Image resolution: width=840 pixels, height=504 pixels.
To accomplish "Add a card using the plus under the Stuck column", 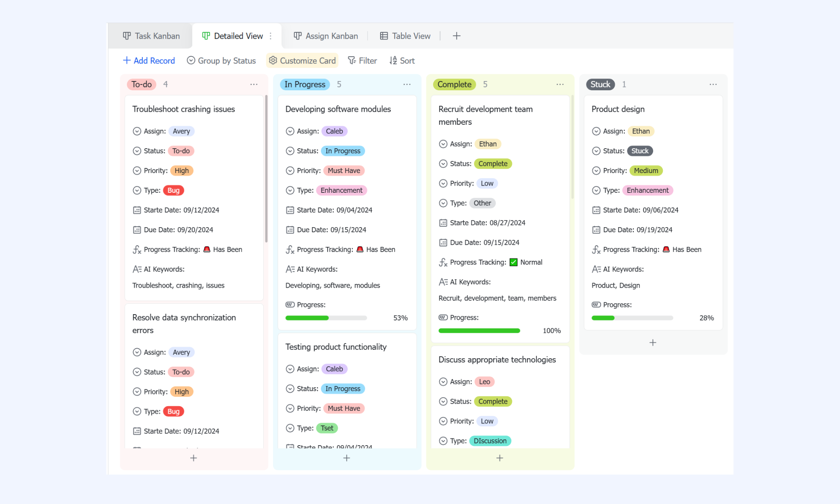I will click(653, 343).
